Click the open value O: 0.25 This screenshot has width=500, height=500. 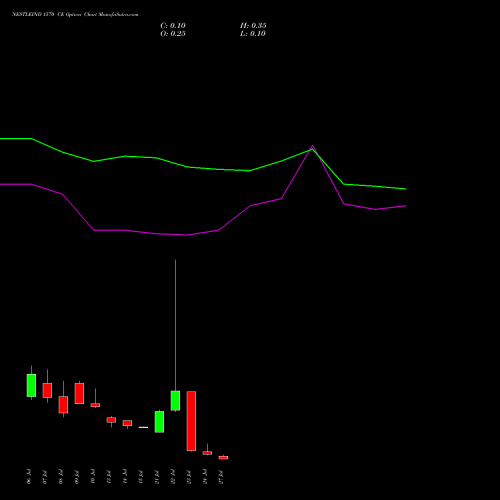click(173, 34)
